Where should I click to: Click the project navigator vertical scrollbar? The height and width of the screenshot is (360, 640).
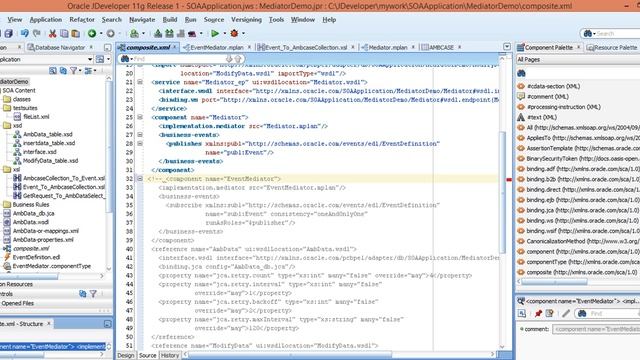[109, 147]
